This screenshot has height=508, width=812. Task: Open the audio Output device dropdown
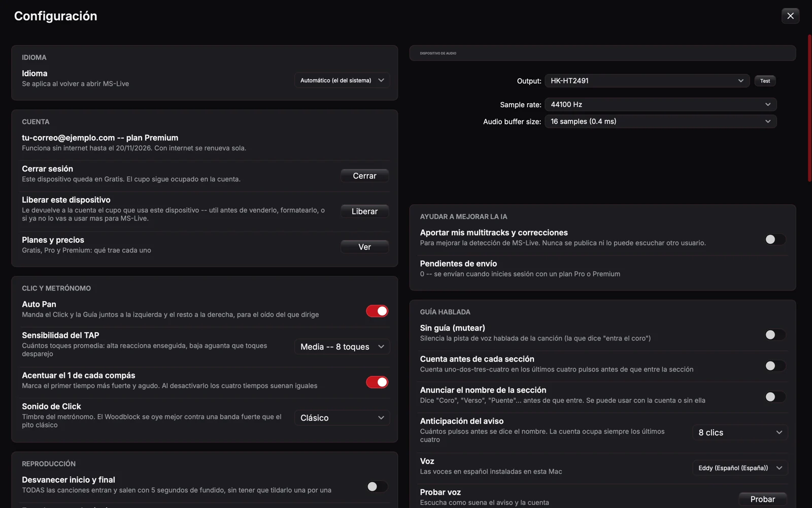pos(647,81)
